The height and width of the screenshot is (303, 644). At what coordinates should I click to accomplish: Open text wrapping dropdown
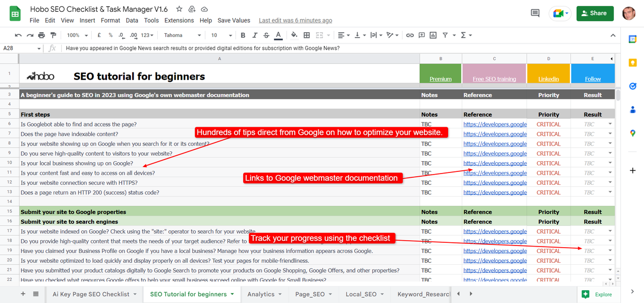click(x=376, y=35)
